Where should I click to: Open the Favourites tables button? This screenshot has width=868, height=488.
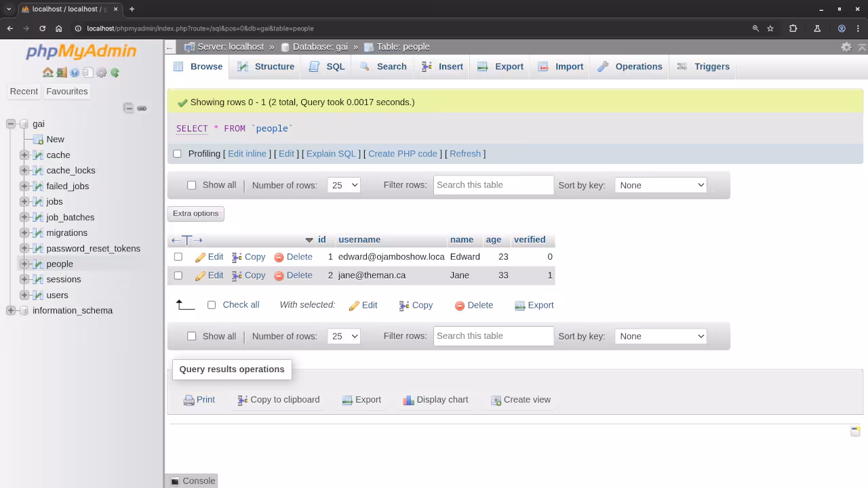pos(67,91)
